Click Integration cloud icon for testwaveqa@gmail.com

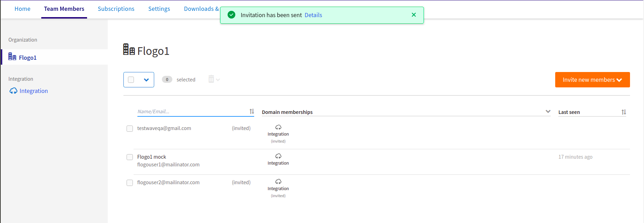pyautogui.click(x=278, y=127)
